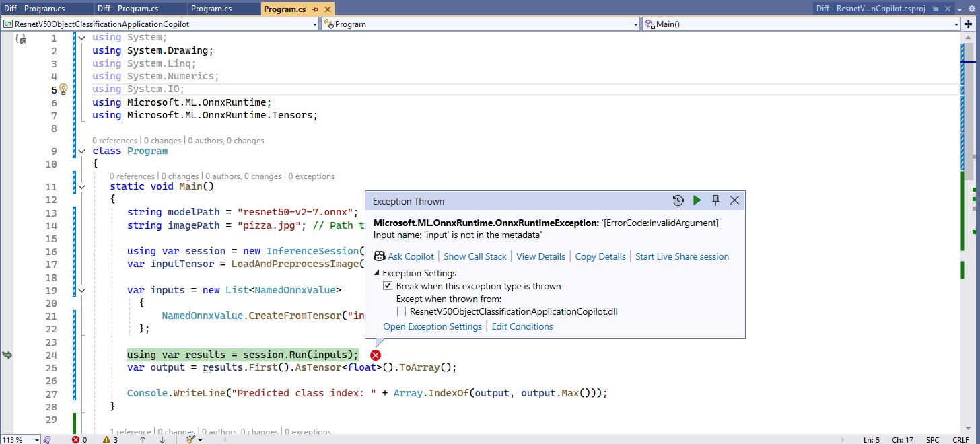This screenshot has width=980, height=444.
Task: Open tab settings gear icon
Action: point(973,9)
